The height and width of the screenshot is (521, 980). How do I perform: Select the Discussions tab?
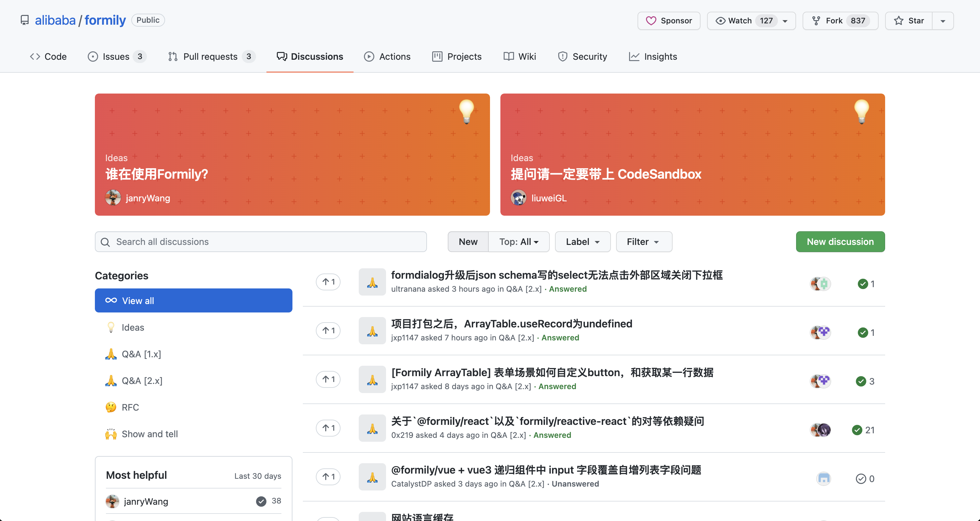coord(310,56)
